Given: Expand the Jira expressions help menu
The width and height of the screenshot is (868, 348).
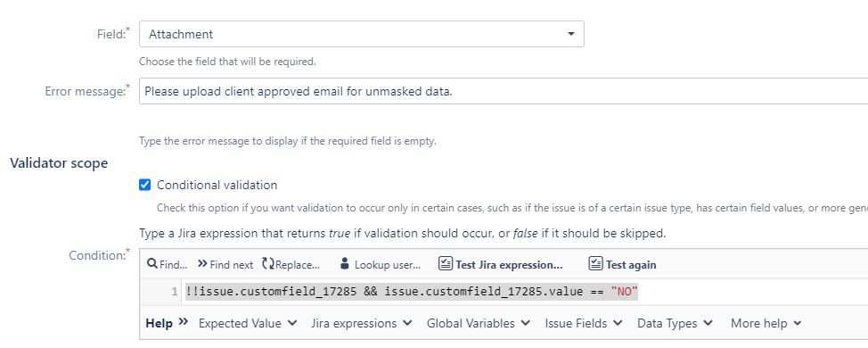Looking at the screenshot, I should pos(362,323).
